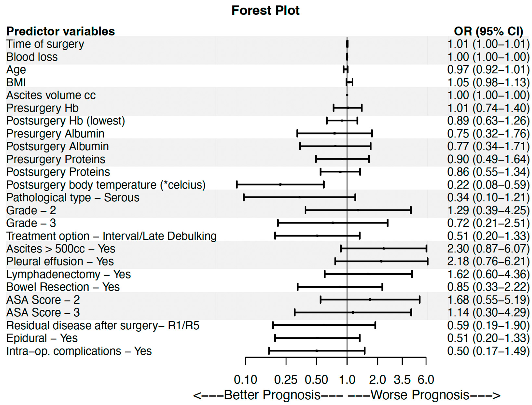Select the "Bowel Resection – Yes" label

(63, 287)
